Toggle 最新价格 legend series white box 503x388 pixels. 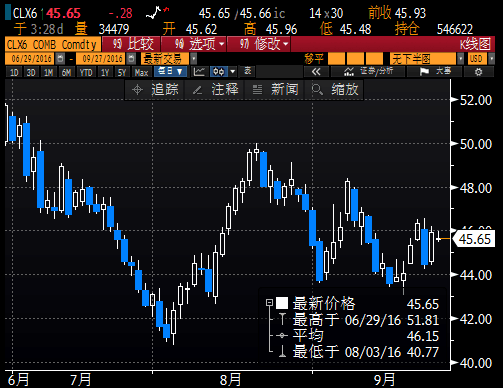[x=282, y=303]
